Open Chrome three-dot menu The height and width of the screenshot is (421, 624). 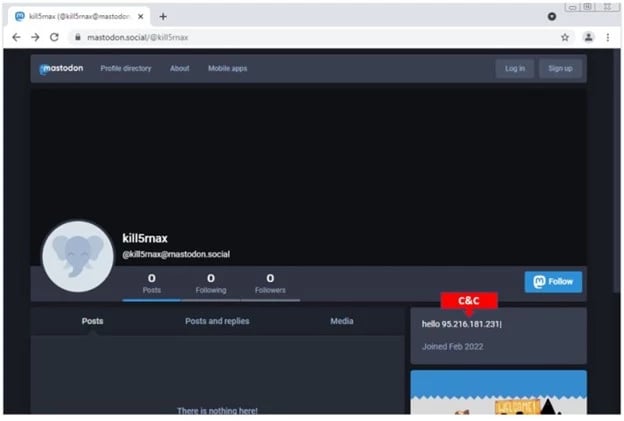click(x=608, y=37)
